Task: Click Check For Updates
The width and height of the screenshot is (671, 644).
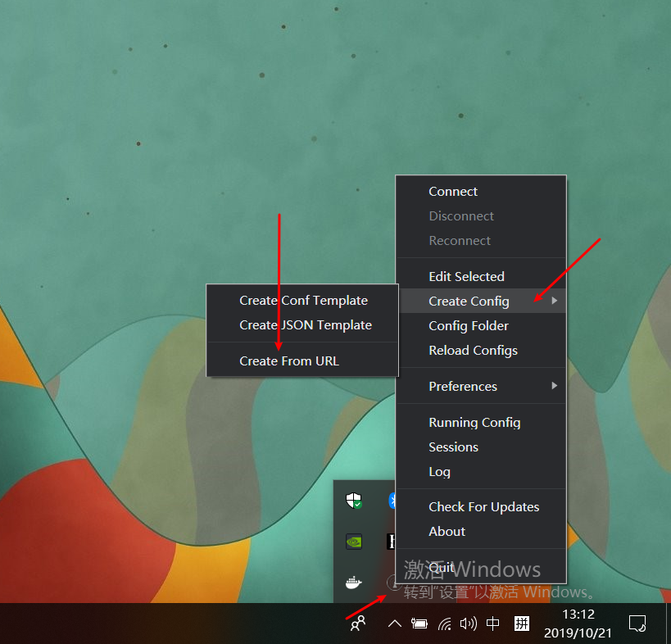Action: [483, 507]
